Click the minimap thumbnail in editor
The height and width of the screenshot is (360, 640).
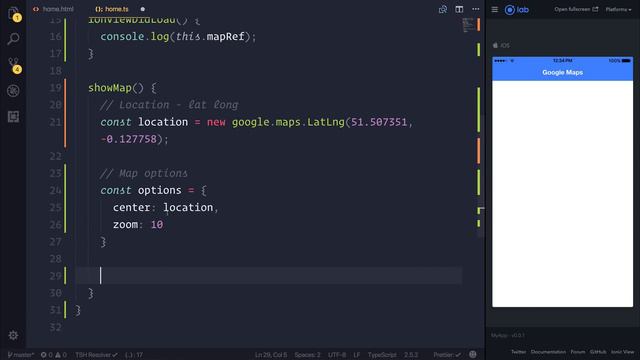pyautogui.click(x=468, y=25)
